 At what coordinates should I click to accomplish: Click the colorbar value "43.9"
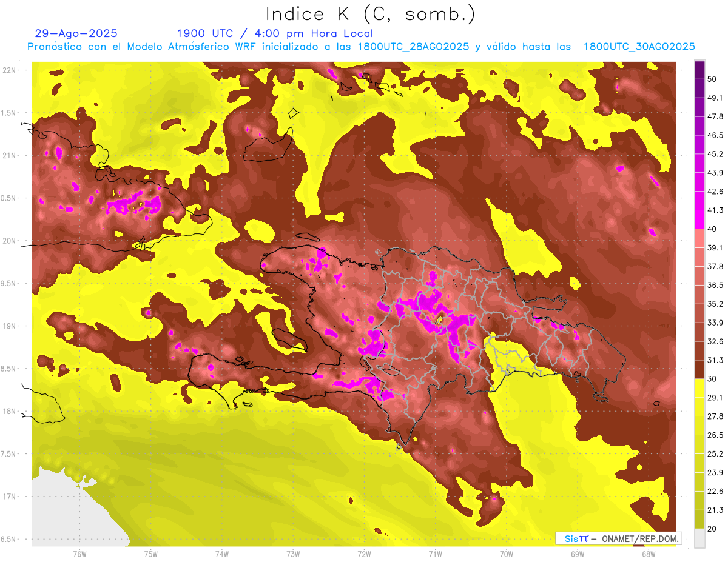(x=715, y=173)
